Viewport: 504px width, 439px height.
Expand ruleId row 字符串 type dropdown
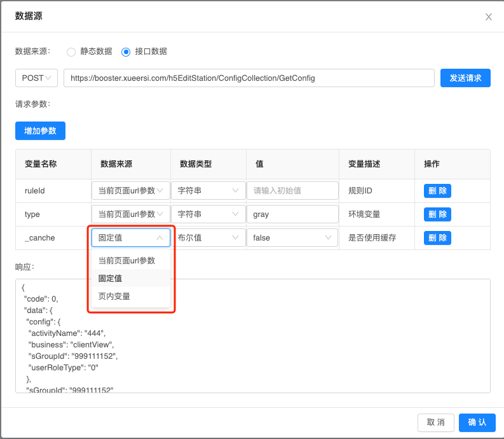[x=208, y=190]
